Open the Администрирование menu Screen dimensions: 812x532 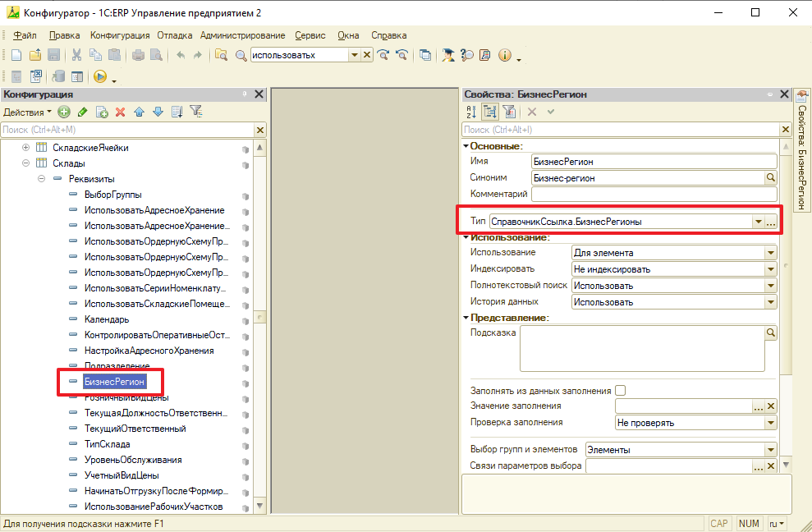[x=242, y=35]
